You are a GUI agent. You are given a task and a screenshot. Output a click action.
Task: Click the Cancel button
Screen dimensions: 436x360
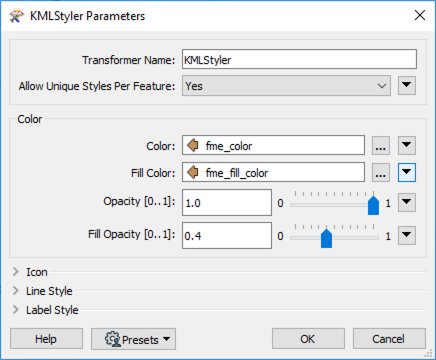pyautogui.click(x=389, y=339)
